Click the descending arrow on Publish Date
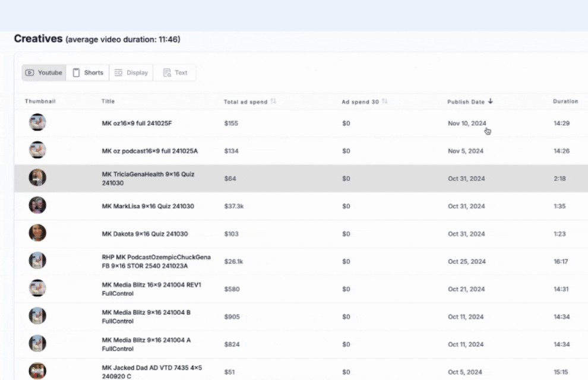588x380 pixels. [490, 101]
